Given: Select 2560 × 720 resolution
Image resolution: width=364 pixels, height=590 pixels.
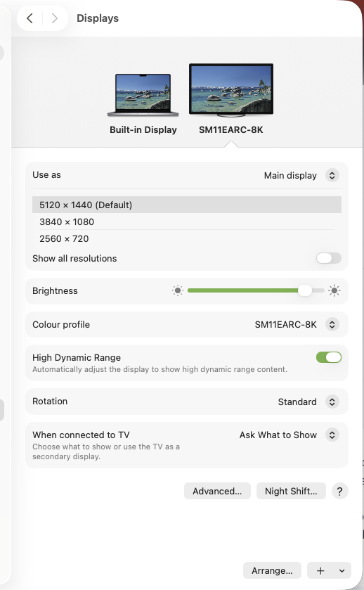Looking at the screenshot, I should coord(186,238).
